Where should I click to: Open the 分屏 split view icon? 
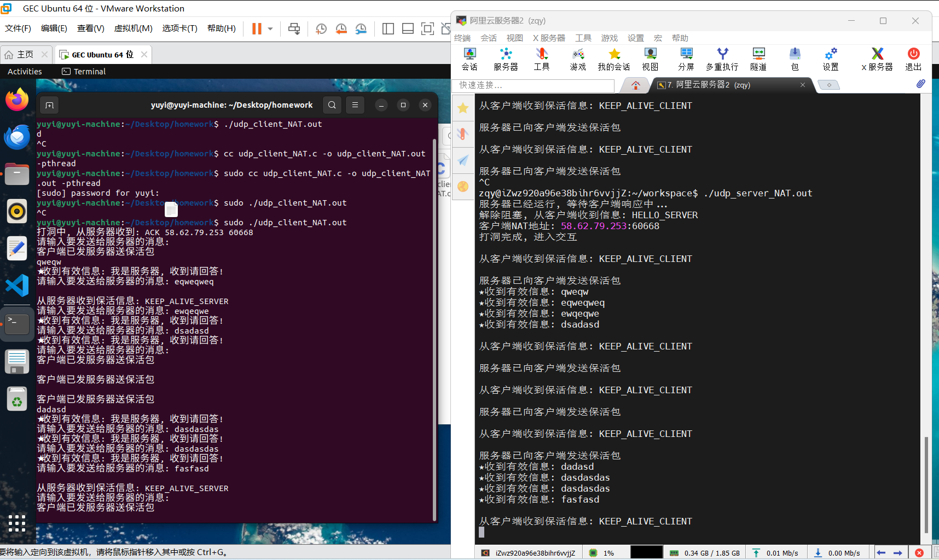686,59
